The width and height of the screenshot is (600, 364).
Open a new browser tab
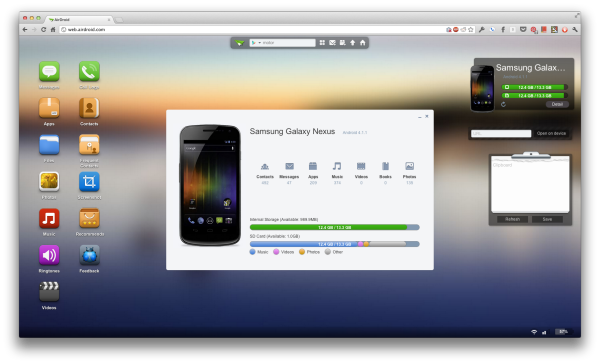pos(119,20)
